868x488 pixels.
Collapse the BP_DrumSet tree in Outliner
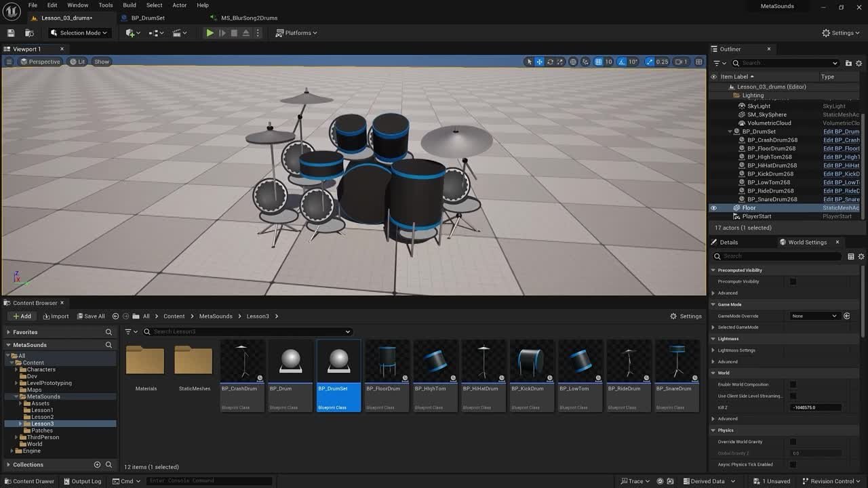pos(730,131)
